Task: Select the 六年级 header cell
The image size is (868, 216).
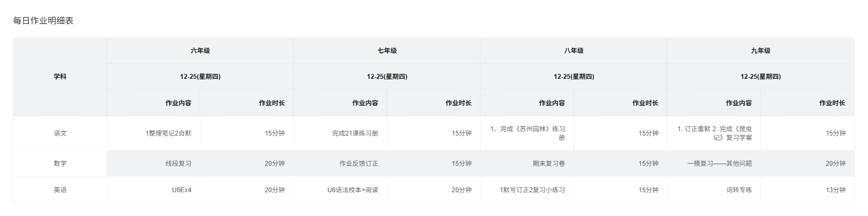Action: click(x=200, y=51)
